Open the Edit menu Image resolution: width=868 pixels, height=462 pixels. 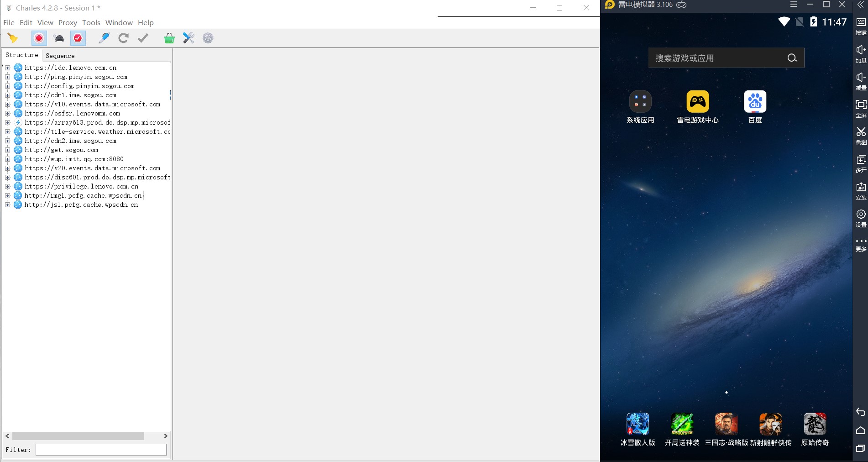pyautogui.click(x=26, y=22)
